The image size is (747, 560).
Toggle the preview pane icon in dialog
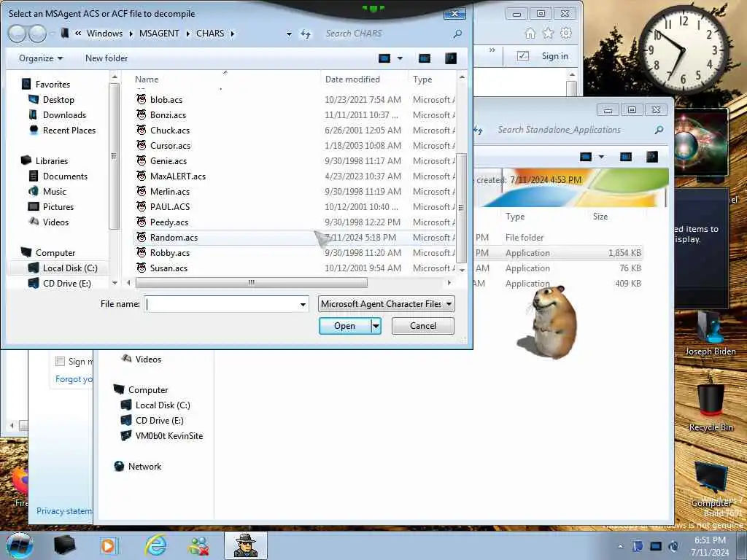tap(424, 58)
